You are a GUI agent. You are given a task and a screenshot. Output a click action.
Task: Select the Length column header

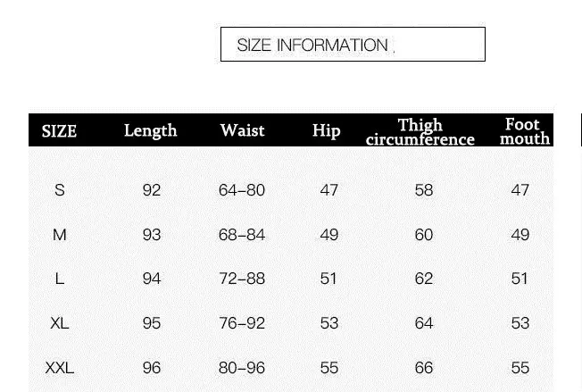150,131
